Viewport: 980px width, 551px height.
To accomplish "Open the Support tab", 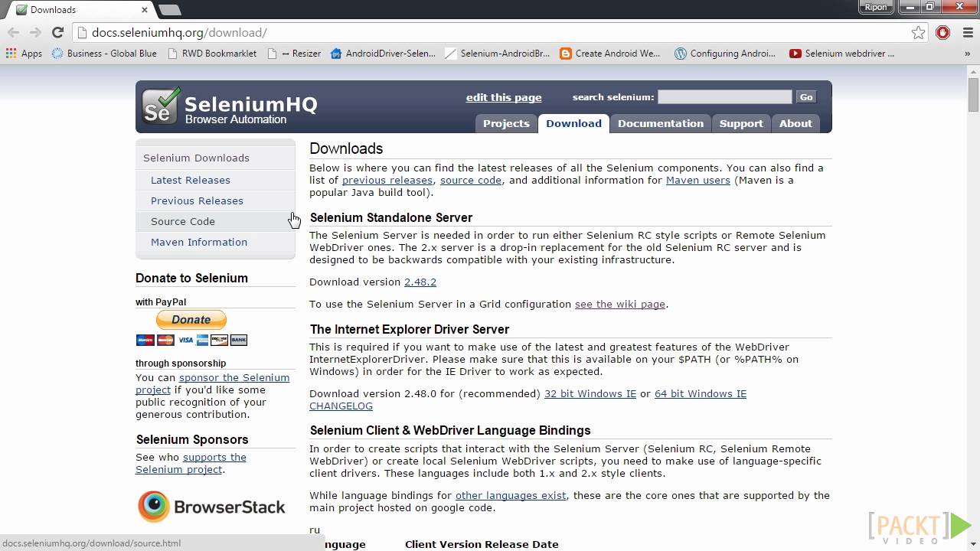I will (741, 123).
